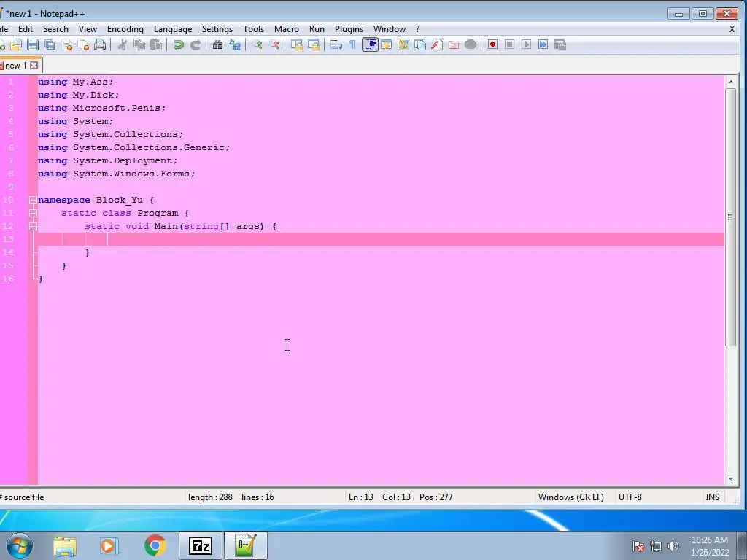Open the Replace dialog icon
This screenshot has width=747, height=560.
235,44
